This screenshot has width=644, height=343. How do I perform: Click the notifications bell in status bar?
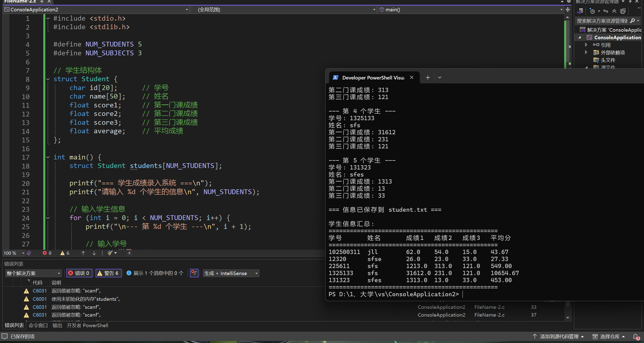point(636,336)
